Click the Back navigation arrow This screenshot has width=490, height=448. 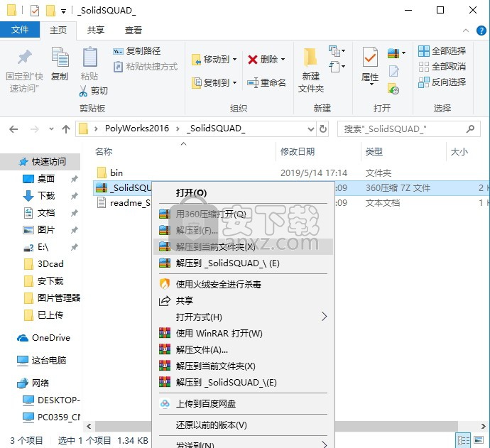(x=13, y=129)
